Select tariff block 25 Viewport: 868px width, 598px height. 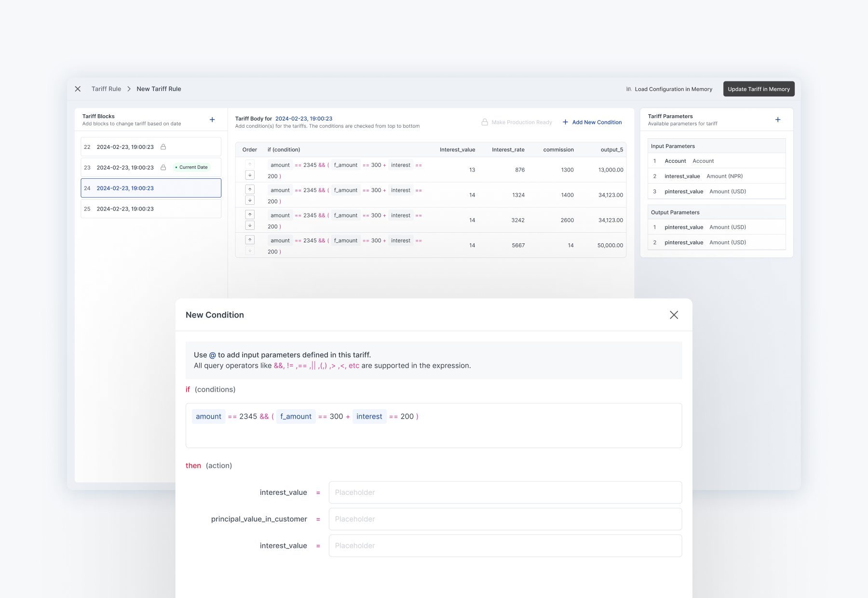151,209
